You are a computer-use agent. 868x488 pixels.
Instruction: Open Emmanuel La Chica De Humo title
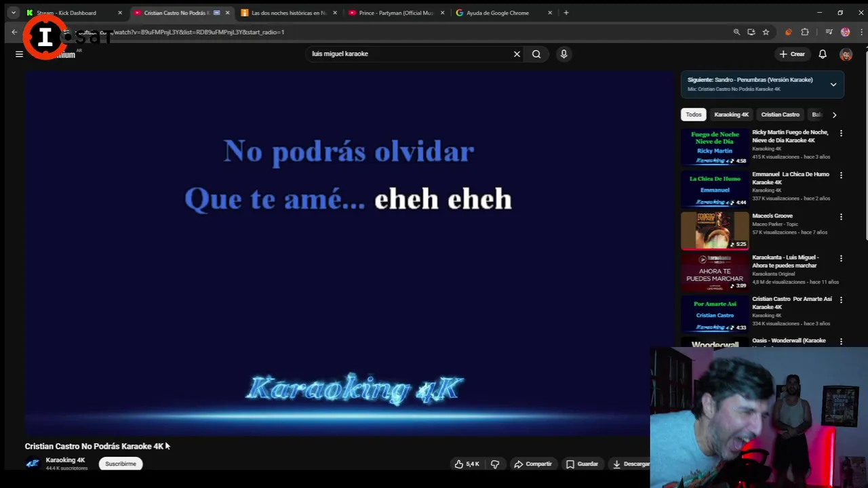(x=790, y=178)
